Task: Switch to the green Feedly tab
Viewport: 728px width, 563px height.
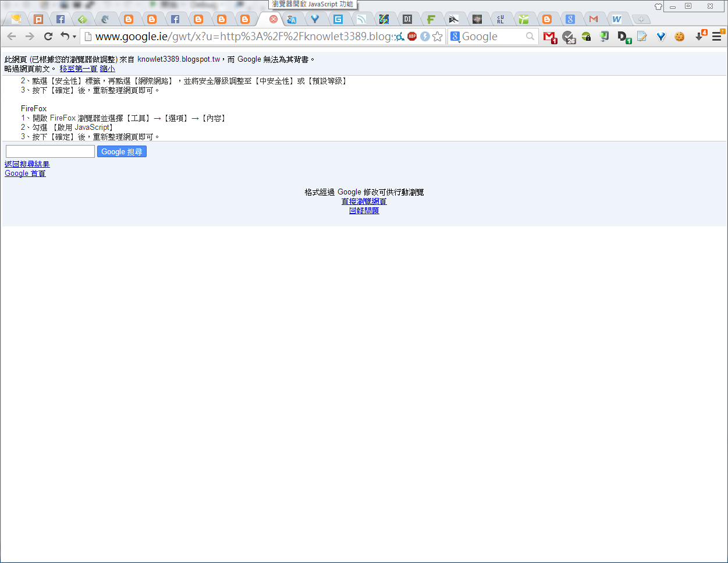Action: coord(83,19)
